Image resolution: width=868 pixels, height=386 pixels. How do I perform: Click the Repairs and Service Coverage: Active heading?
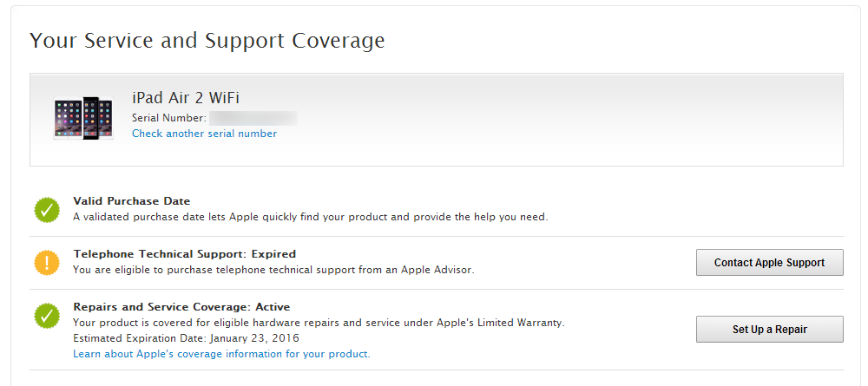[181, 307]
